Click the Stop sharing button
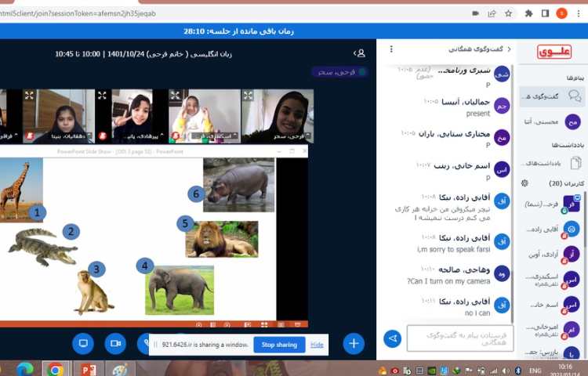This screenshot has height=376, width=588. [279, 345]
